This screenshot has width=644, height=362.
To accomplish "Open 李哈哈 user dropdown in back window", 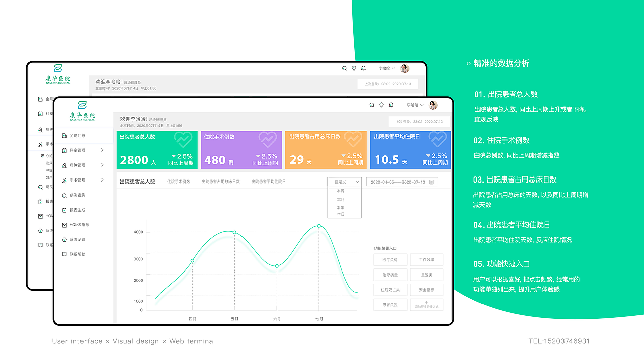I will coord(386,68).
